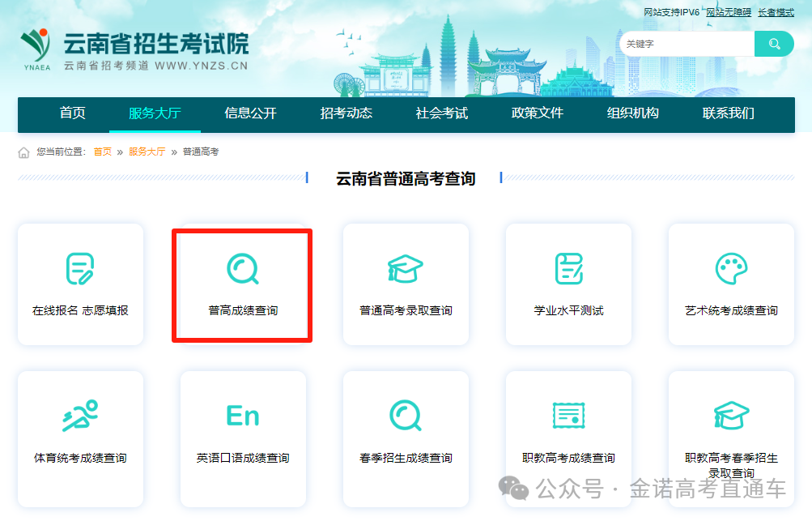Click the magnifier search button
Screen dimensions: 812x521
tap(774, 44)
